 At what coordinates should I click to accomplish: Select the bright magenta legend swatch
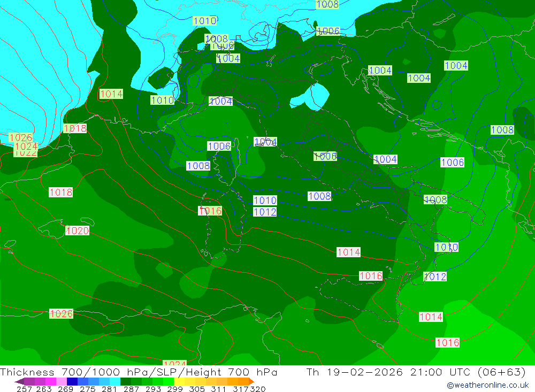click(x=51, y=381)
